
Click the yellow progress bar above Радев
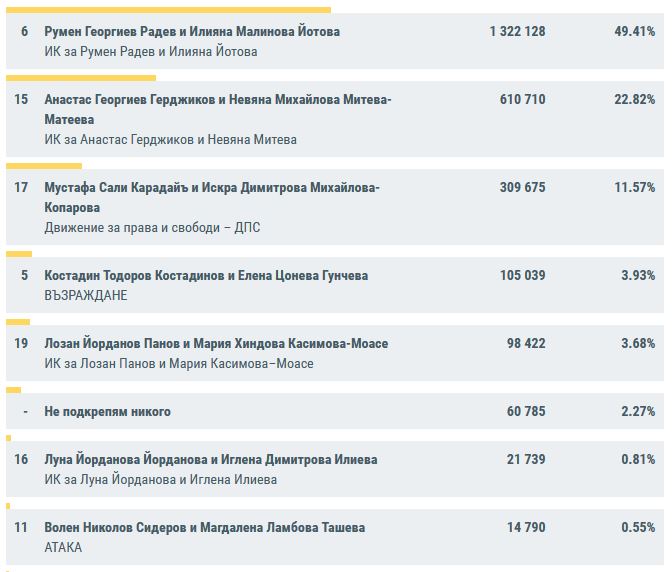[x=168, y=10]
